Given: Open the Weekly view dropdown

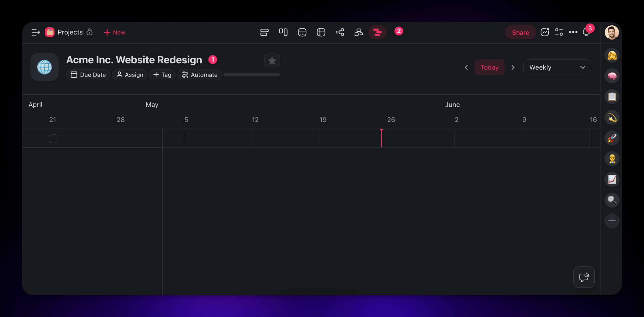Looking at the screenshot, I should point(557,67).
